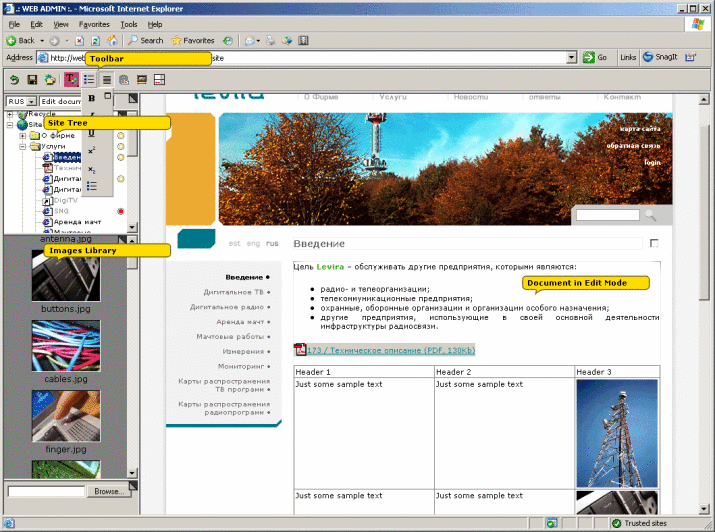Open the address bar dropdown arrow

coord(571,57)
